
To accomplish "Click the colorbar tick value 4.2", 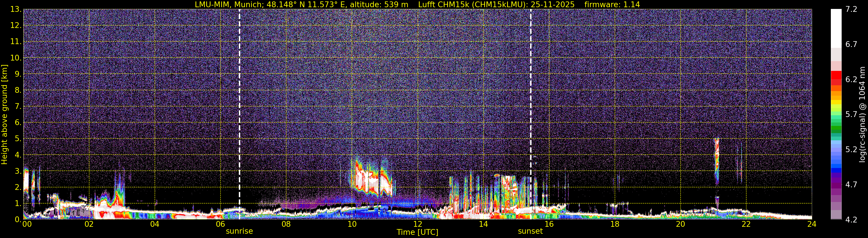I will pyautogui.click(x=851, y=220).
